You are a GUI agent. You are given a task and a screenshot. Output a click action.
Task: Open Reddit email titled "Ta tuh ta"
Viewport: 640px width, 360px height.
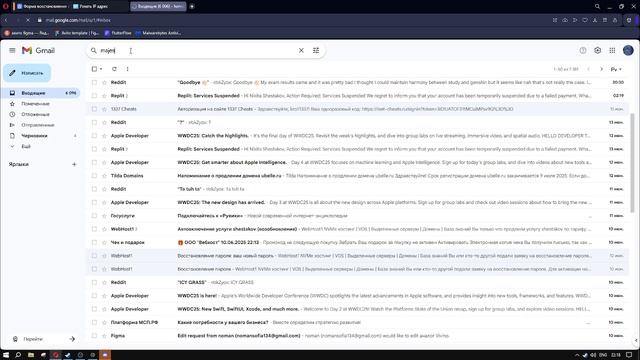click(x=358, y=189)
